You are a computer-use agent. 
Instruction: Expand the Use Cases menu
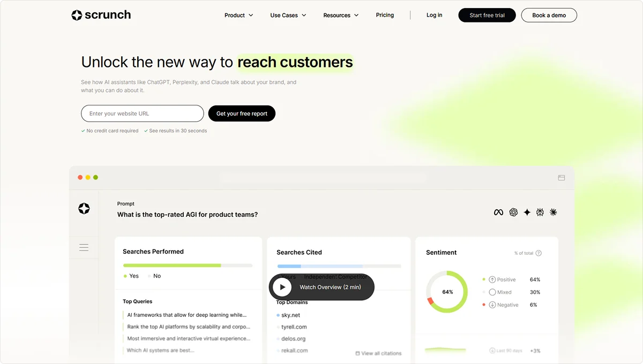pos(288,16)
